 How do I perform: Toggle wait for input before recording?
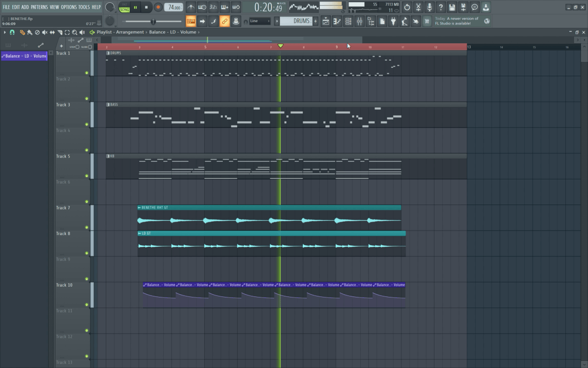(202, 7)
